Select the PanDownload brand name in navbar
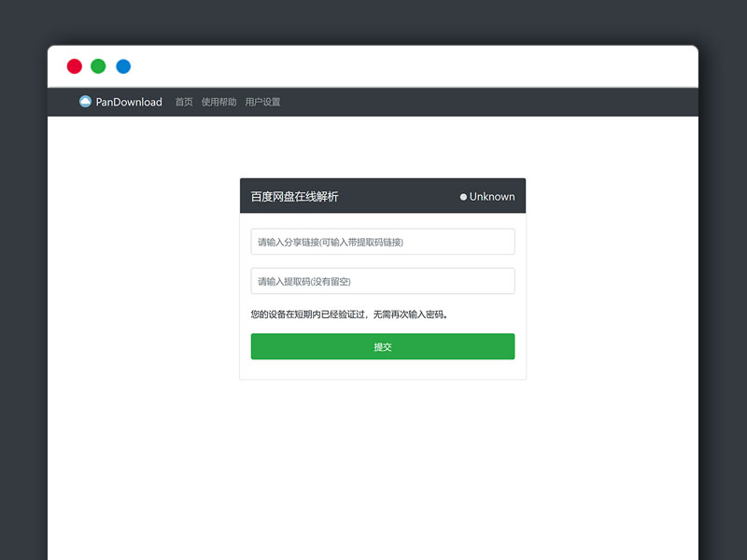747x560 pixels. pyautogui.click(x=129, y=102)
